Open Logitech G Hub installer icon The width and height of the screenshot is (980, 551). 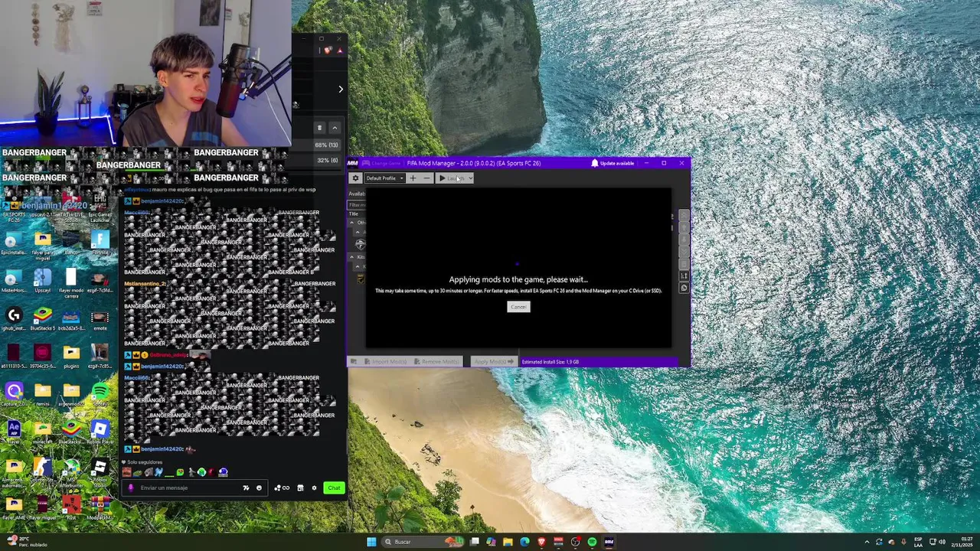tap(14, 318)
